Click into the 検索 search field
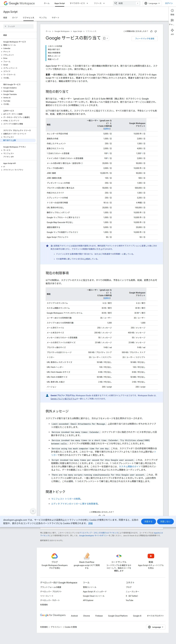This screenshot has height=644, width=176. coord(127,3)
